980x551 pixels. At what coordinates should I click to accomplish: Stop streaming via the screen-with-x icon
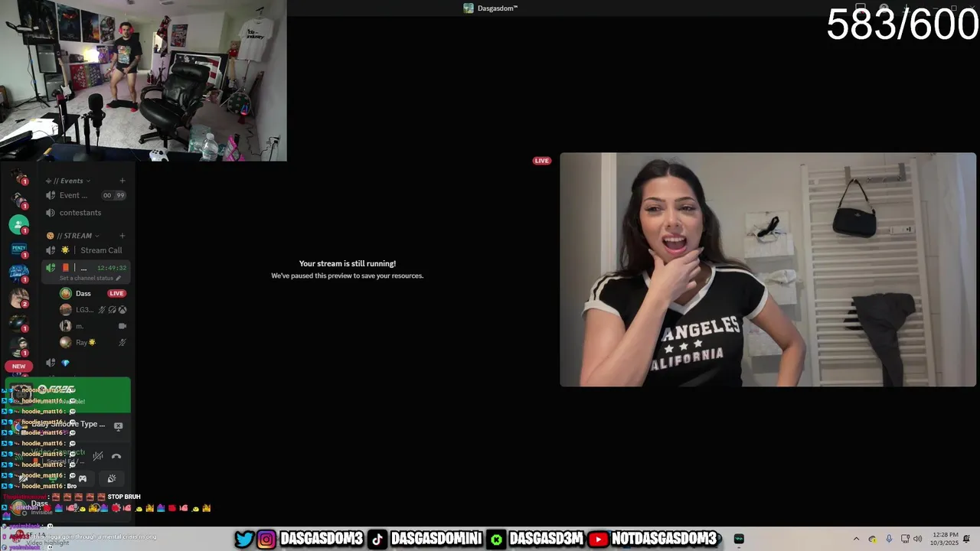pyautogui.click(x=118, y=426)
